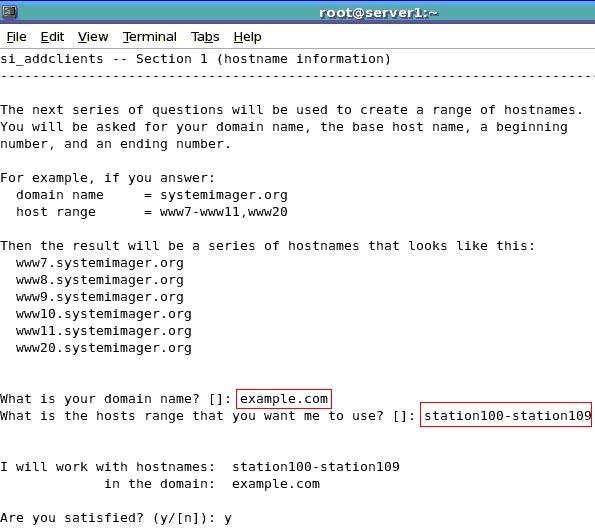Click the 'Then the result will be' sentence
595x530 pixels.
click(x=268, y=246)
